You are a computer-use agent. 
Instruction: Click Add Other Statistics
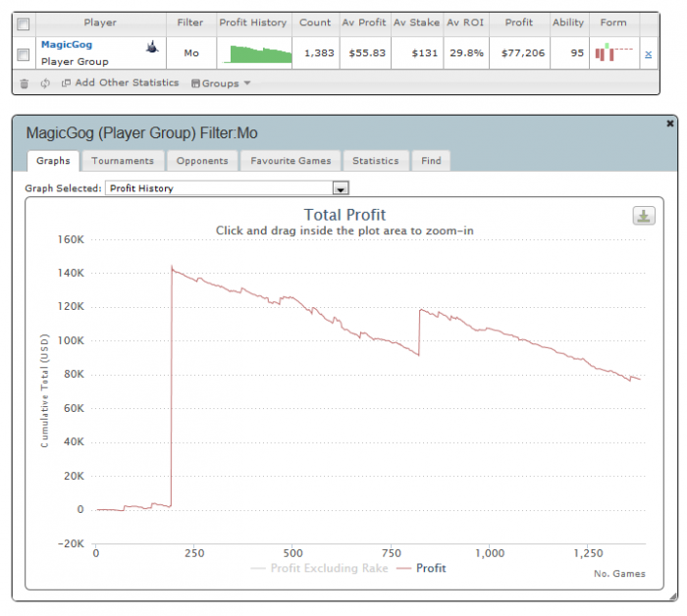[121, 82]
